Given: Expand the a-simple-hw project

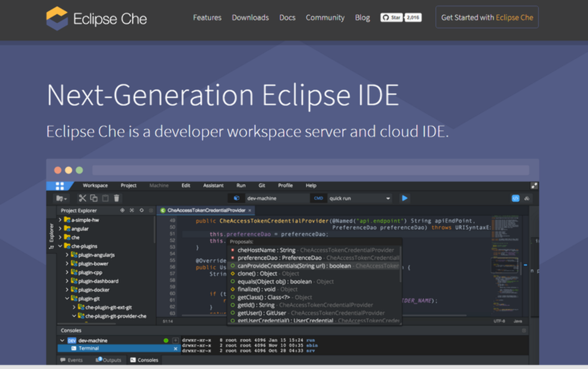Looking at the screenshot, I should pos(60,220).
